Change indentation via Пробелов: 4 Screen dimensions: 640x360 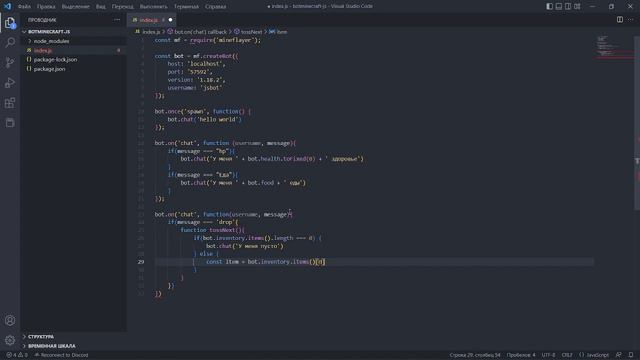[521, 355]
